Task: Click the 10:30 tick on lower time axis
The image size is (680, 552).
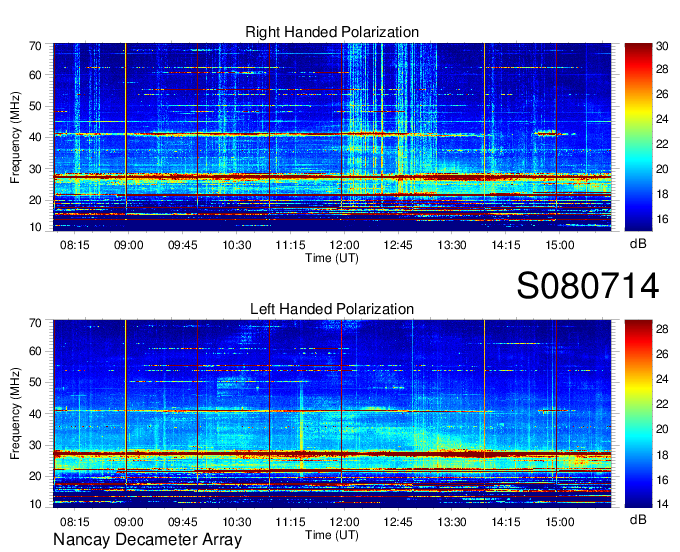Action: tap(237, 522)
